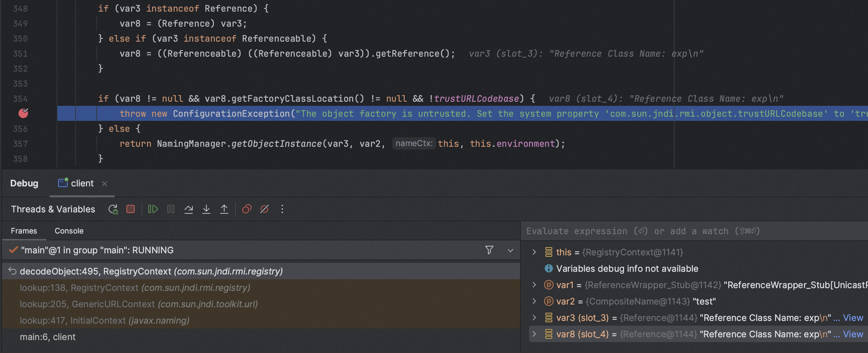Select the "main"@1 RUNNING thread row

click(261, 250)
